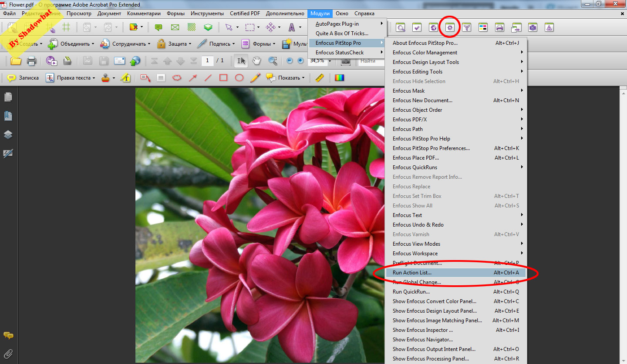Open the Comments panel in left sidebar
Viewport: 627px width, 364px height.
8,335
